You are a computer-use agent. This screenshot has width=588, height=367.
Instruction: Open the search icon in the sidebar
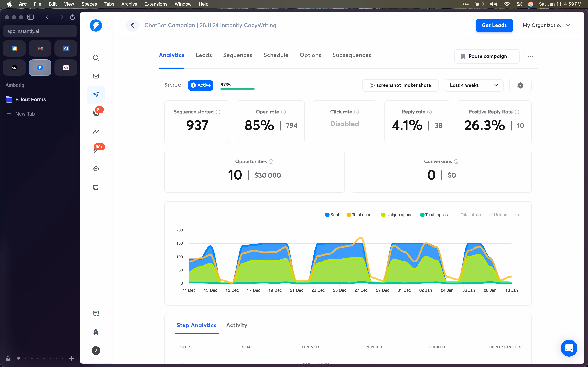click(x=96, y=57)
